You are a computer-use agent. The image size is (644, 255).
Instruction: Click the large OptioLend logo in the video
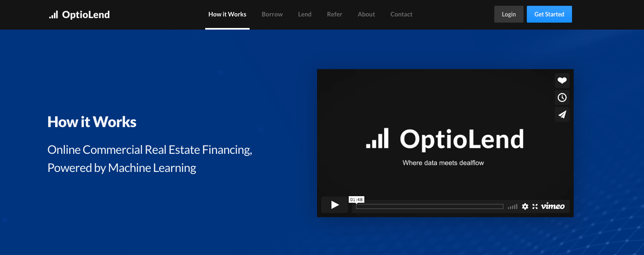coord(445,139)
